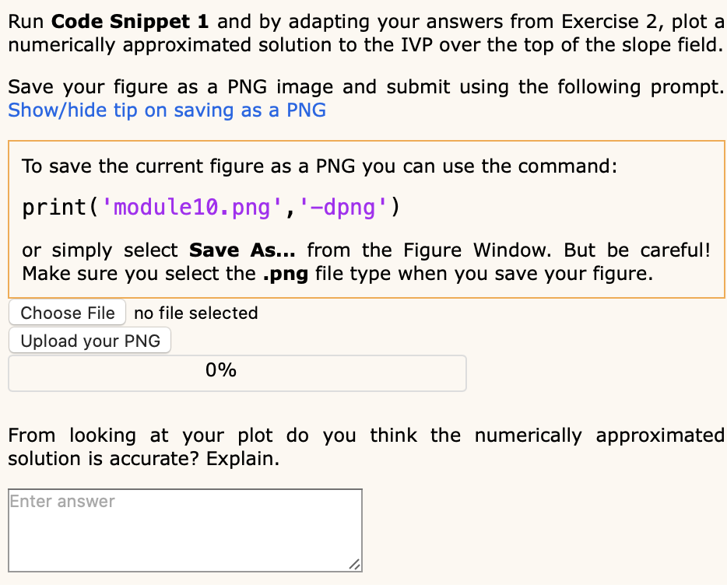Click the print command code text

pyautogui.click(x=210, y=207)
